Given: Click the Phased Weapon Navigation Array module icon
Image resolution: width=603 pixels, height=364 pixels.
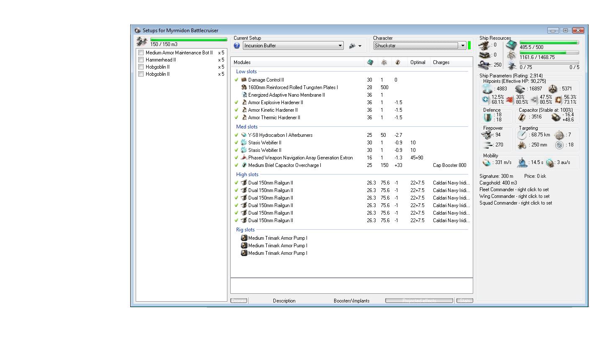Looking at the screenshot, I should 244,157.
